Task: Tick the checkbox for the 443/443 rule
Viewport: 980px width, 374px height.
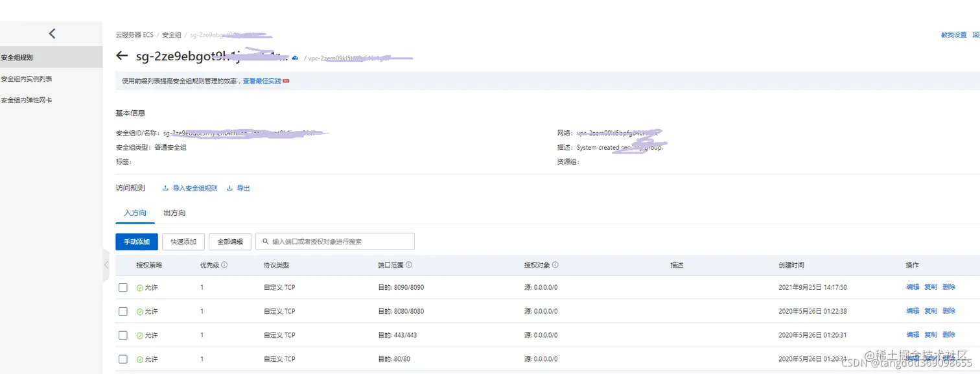Action: click(123, 335)
